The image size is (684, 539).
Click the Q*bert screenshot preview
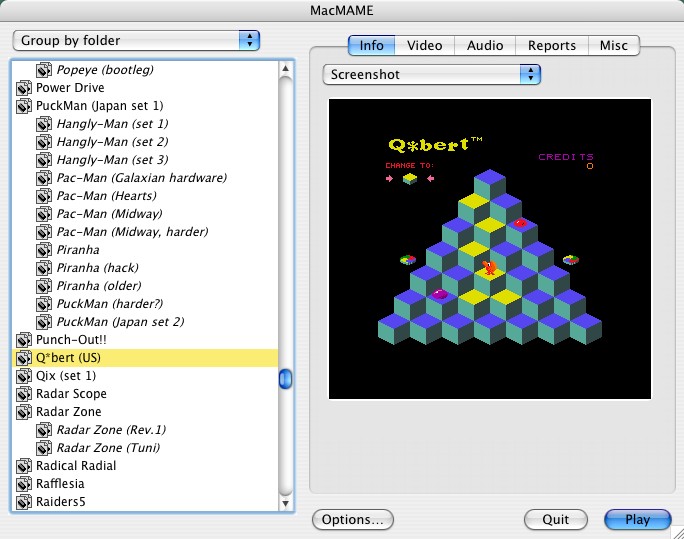(490, 249)
